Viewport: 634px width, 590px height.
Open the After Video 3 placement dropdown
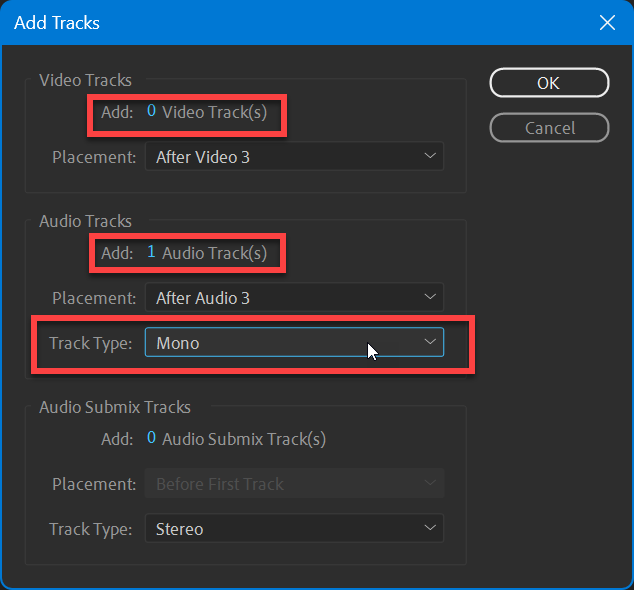click(294, 157)
